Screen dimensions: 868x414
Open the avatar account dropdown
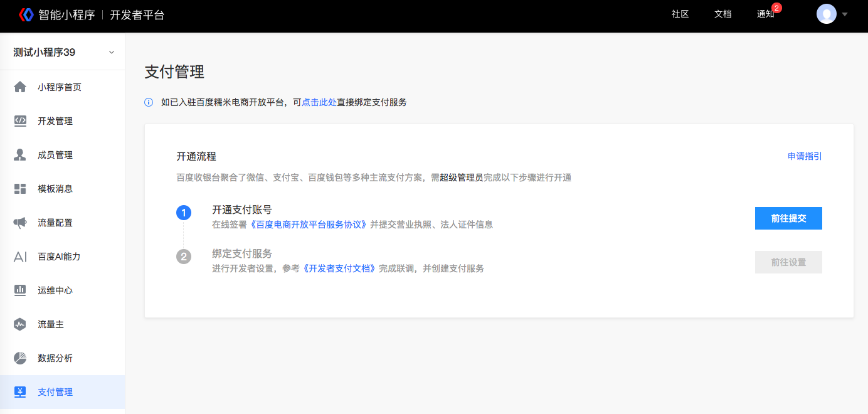pyautogui.click(x=827, y=14)
